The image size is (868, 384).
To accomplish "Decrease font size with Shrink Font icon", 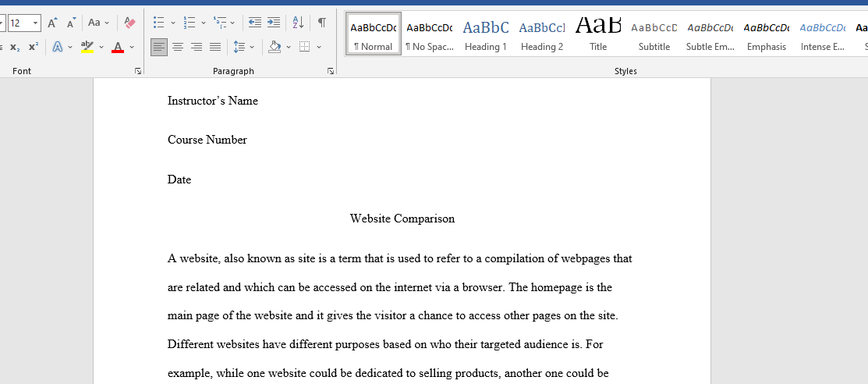I will (72, 23).
